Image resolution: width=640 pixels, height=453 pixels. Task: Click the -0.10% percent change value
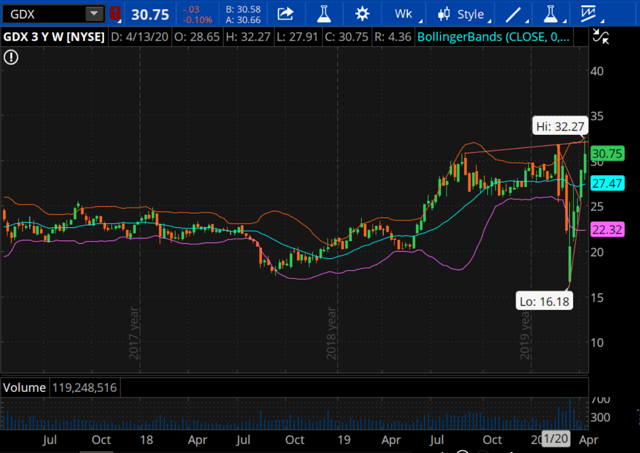pyautogui.click(x=198, y=19)
